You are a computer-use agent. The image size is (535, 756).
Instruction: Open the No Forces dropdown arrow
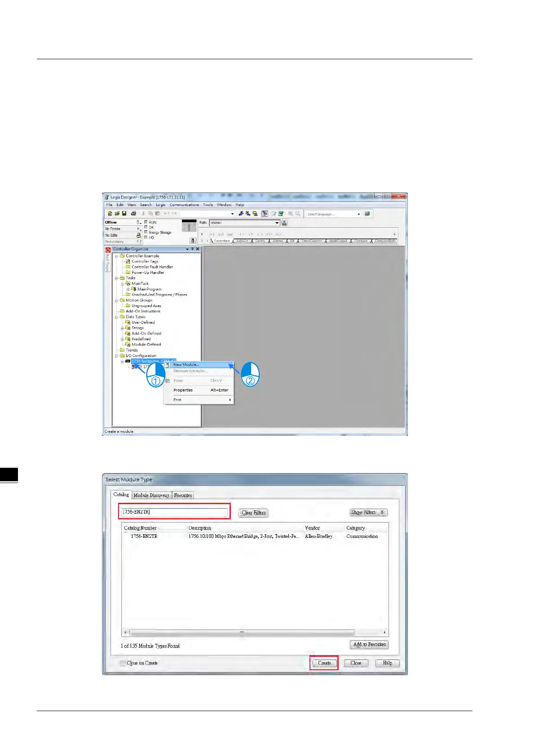point(139,229)
